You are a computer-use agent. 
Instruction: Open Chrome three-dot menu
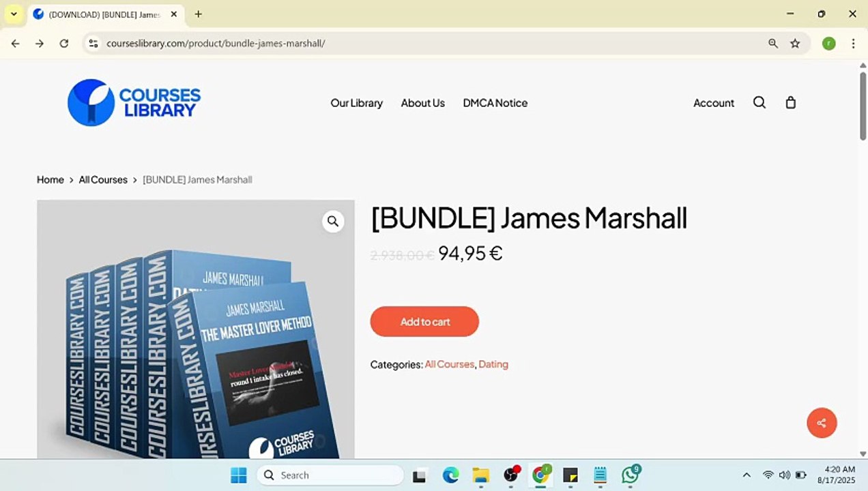(x=853, y=43)
